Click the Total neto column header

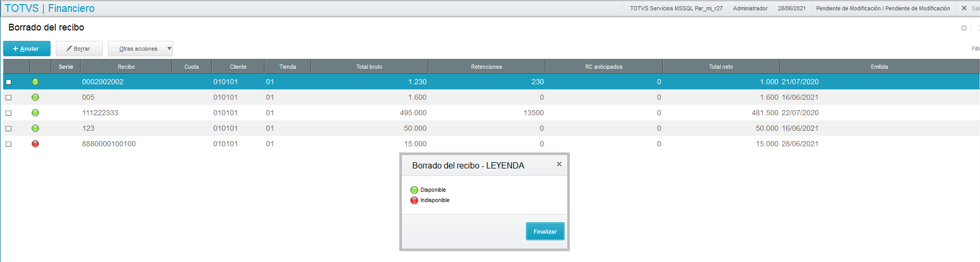(x=721, y=67)
